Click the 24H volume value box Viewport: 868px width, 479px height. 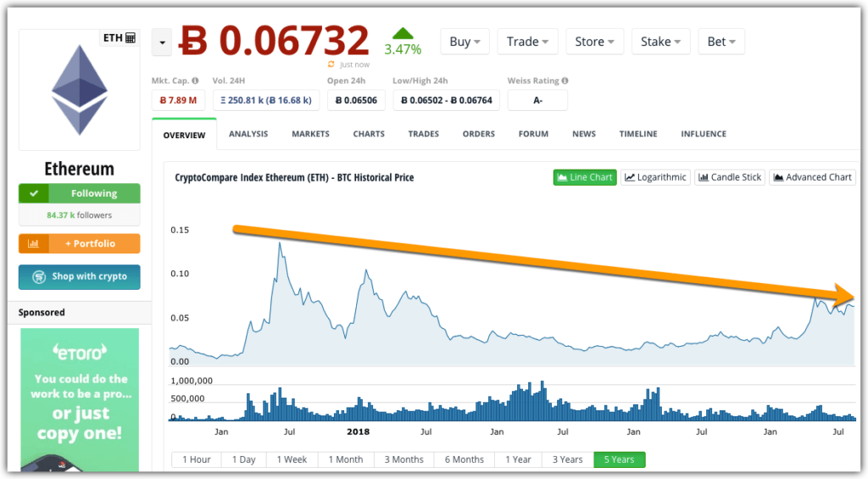point(265,100)
